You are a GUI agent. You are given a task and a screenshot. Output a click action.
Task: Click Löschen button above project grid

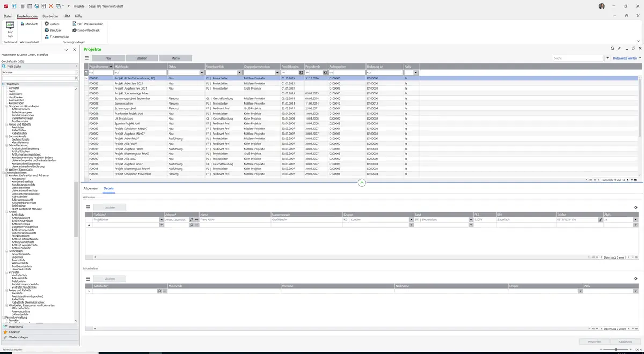(x=142, y=58)
